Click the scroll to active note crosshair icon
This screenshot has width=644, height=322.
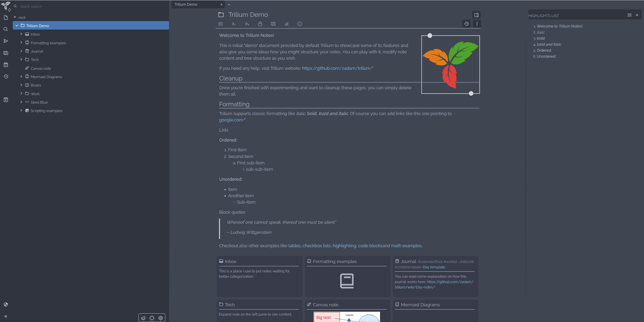[152, 318]
